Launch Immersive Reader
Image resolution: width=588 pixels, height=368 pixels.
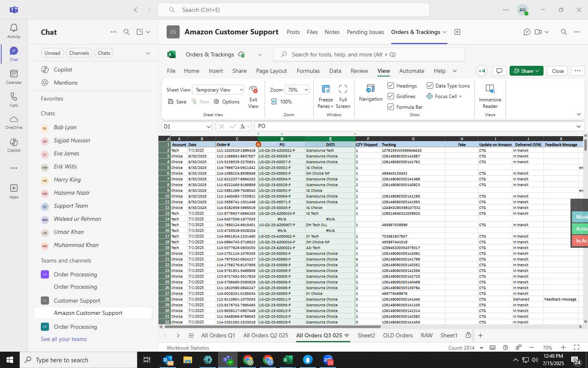click(490, 96)
